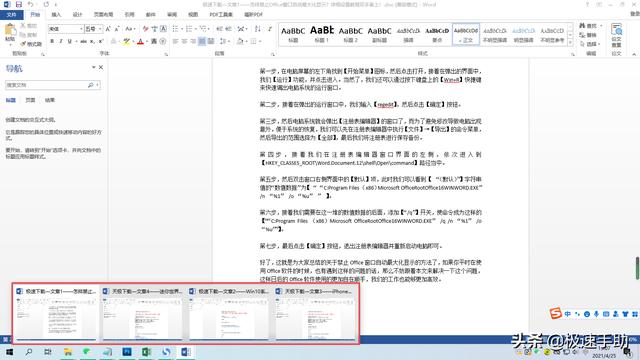Apply the red font color
This screenshot has width=640, height=360.
pyautogui.click(x=140, y=41)
